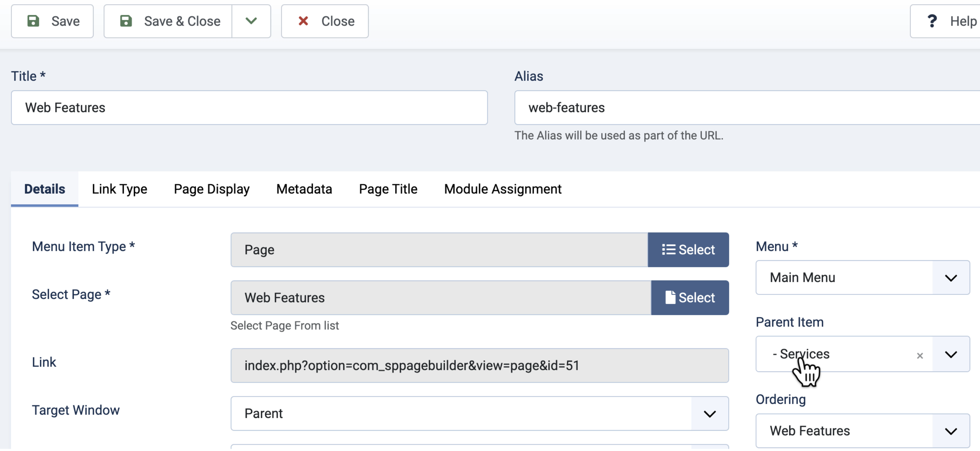Click the chevron of the Ordering dropdown

click(x=951, y=431)
